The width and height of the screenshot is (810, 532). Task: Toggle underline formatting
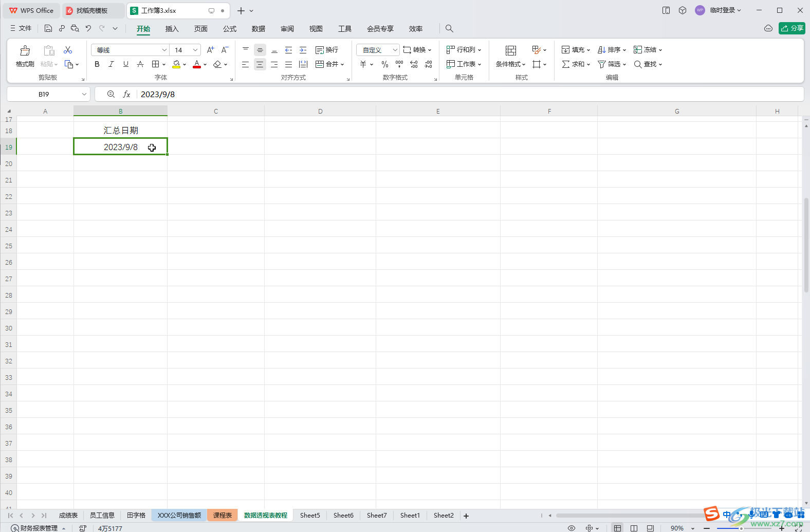126,64
